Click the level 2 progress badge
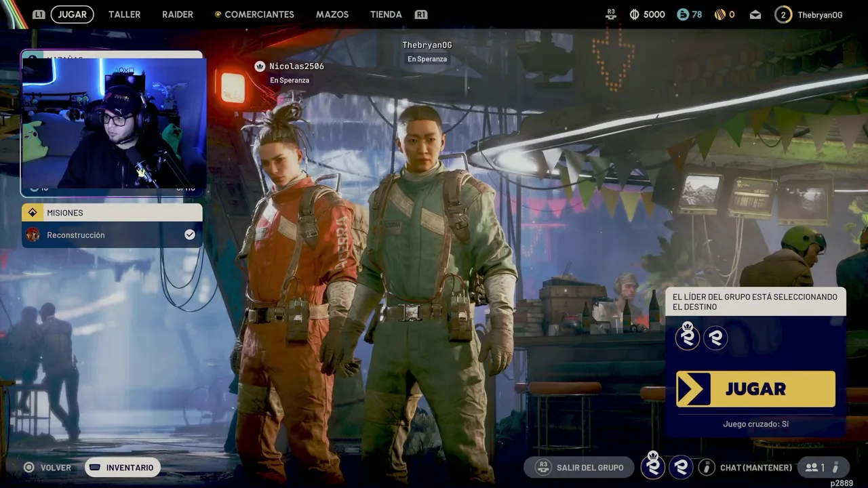Image resolution: width=868 pixels, height=488 pixels. click(783, 14)
